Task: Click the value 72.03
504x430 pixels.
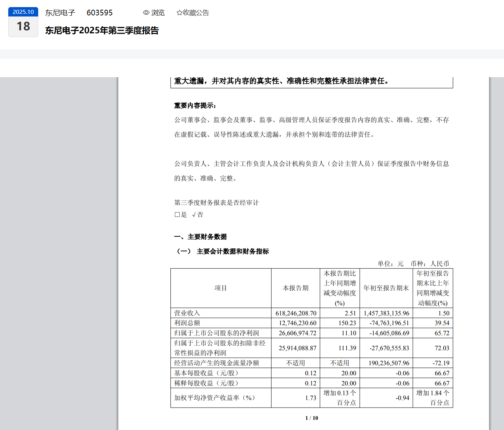Action: click(442, 348)
